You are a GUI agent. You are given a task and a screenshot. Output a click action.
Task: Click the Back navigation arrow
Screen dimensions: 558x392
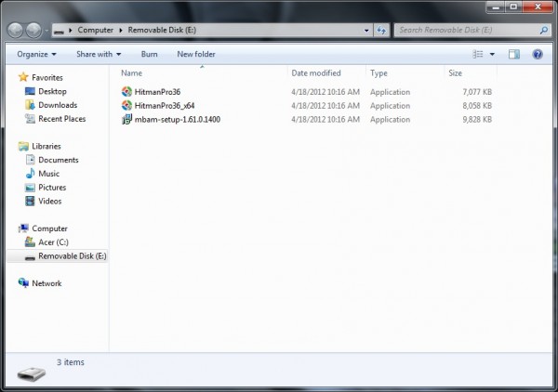15,31
